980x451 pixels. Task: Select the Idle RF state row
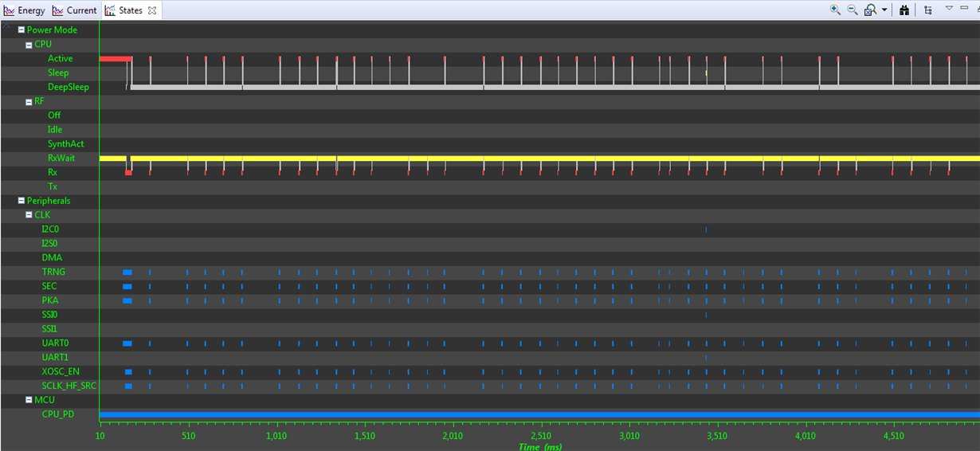point(55,130)
